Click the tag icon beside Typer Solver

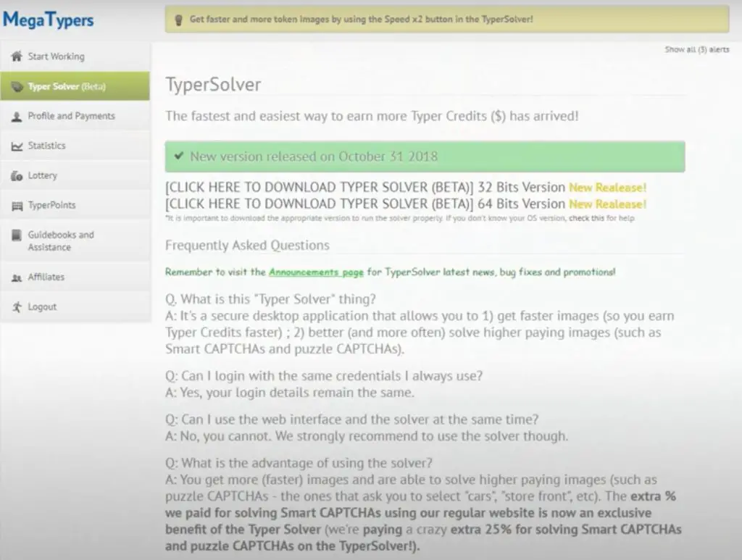coord(17,86)
